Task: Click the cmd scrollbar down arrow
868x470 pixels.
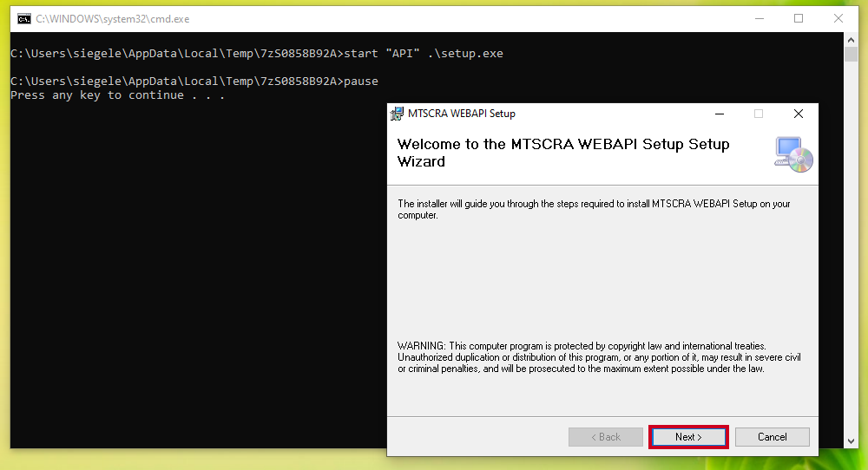Action: tap(851, 441)
